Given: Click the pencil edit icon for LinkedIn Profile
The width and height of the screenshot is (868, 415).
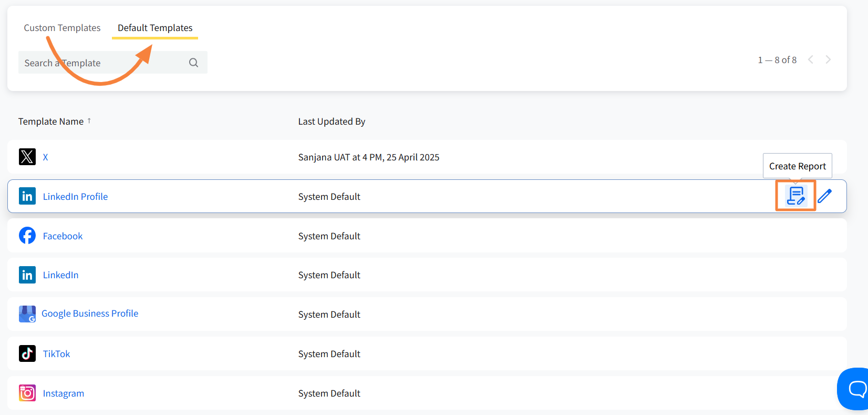Looking at the screenshot, I should pos(824,196).
